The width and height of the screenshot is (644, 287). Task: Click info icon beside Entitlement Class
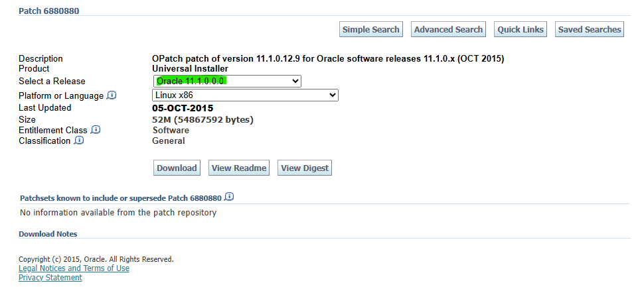click(96, 129)
